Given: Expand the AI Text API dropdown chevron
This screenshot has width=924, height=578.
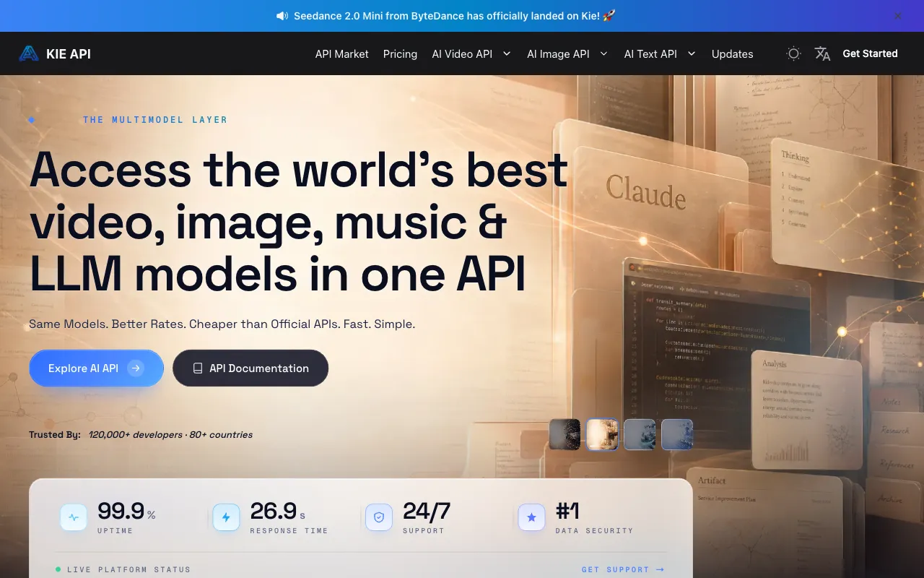Looking at the screenshot, I should (x=692, y=53).
